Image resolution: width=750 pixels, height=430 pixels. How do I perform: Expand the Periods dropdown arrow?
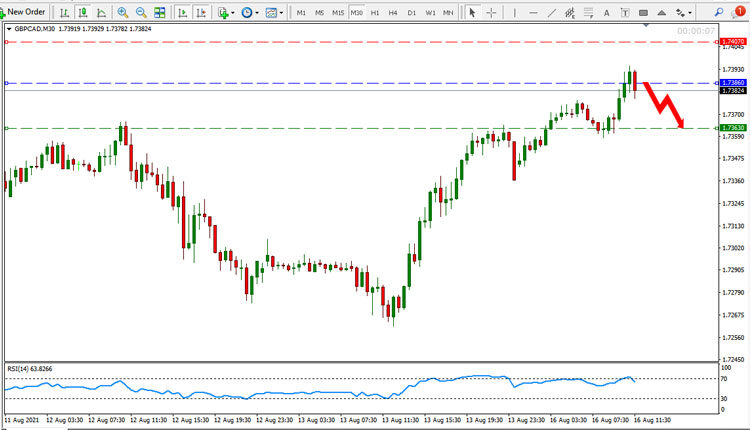(x=257, y=13)
